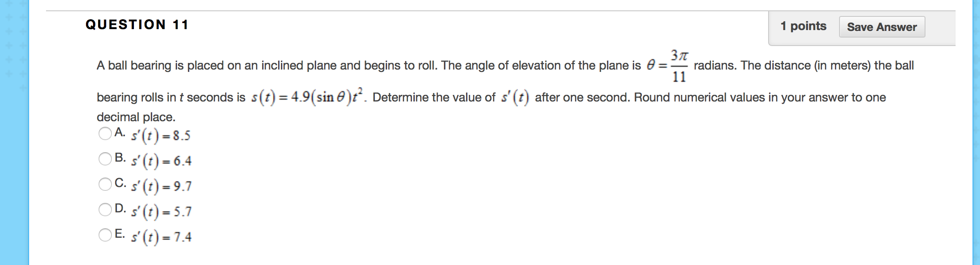Click answer text s'(t) = 6.4
980x265 pixels.
point(161,161)
